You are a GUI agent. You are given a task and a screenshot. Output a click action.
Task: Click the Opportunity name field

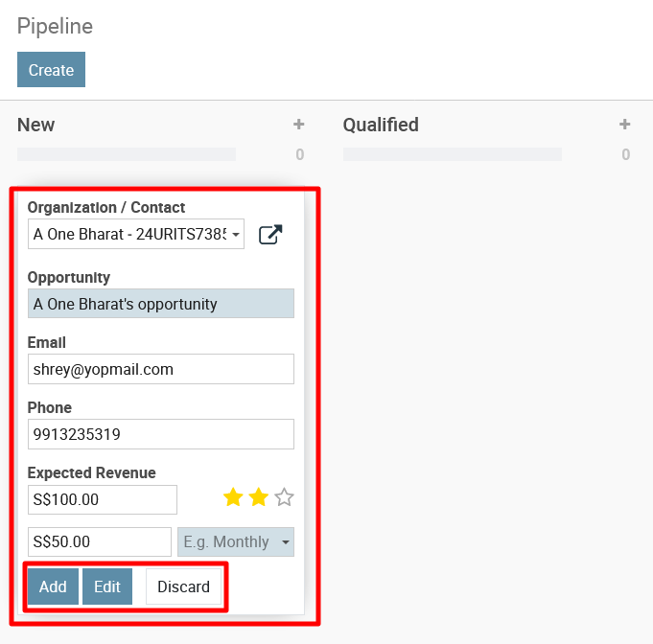[x=161, y=304]
